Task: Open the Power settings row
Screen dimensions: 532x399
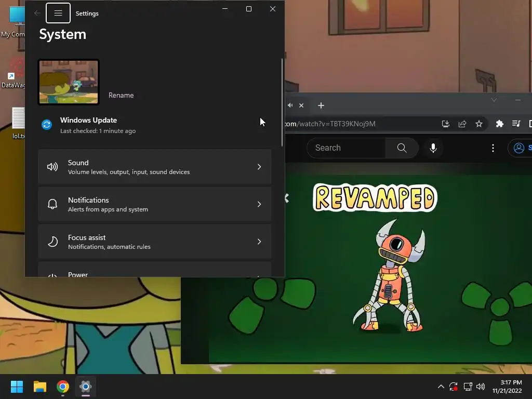Action: tap(155, 270)
